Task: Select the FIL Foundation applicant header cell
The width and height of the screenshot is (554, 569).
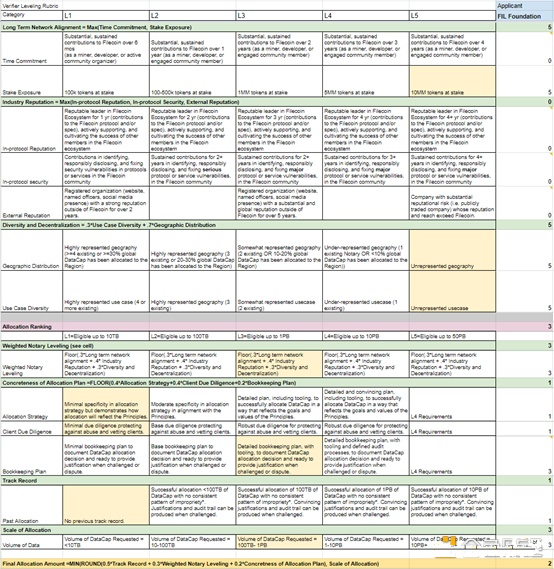Action: (525, 16)
